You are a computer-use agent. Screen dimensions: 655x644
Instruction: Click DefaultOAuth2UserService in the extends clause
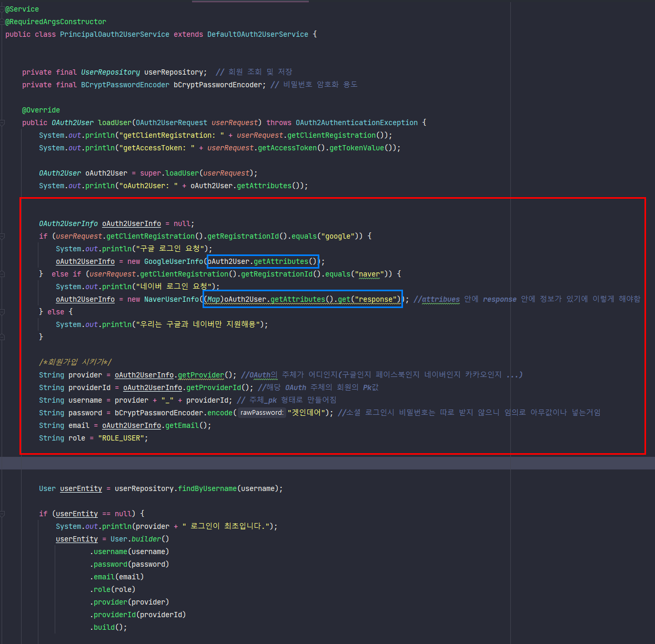(x=258, y=34)
